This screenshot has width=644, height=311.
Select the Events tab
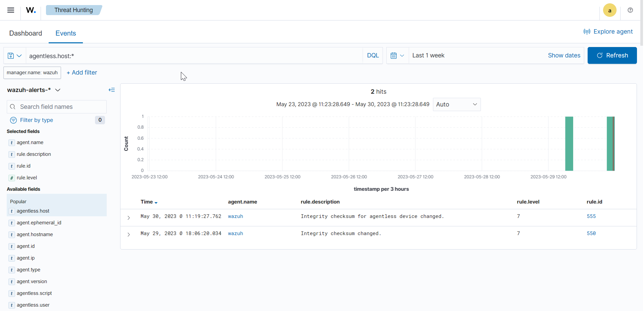[65, 33]
